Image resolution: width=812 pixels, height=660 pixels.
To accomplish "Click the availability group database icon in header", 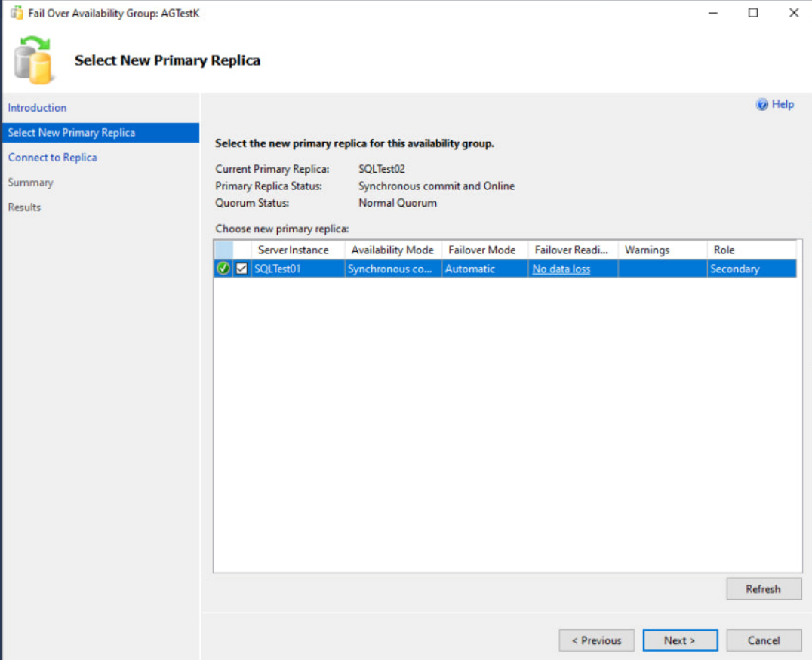I will tap(35, 59).
